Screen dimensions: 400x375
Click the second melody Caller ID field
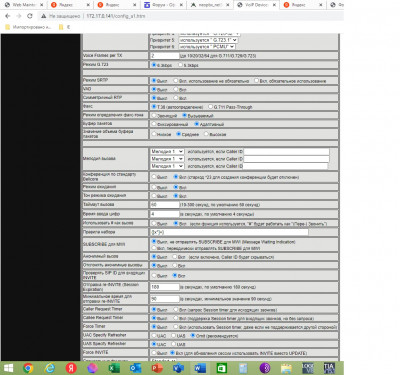point(286,159)
